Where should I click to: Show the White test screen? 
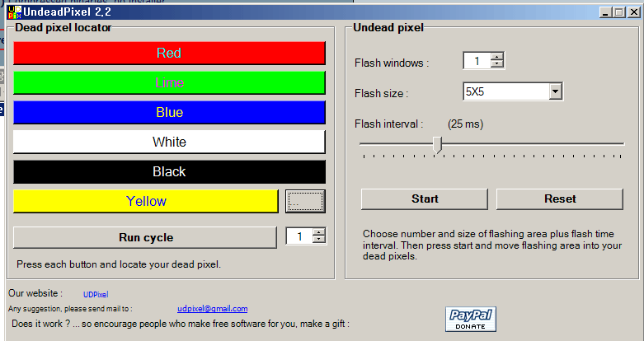click(x=169, y=142)
